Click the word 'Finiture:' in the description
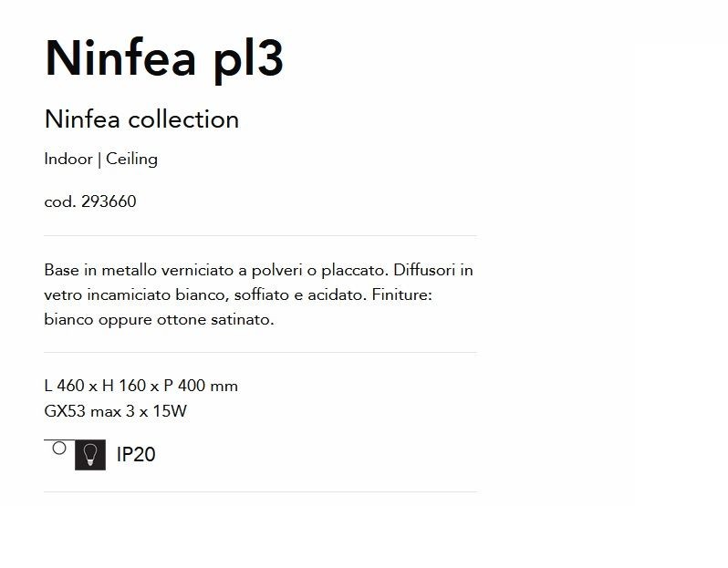 402,294
